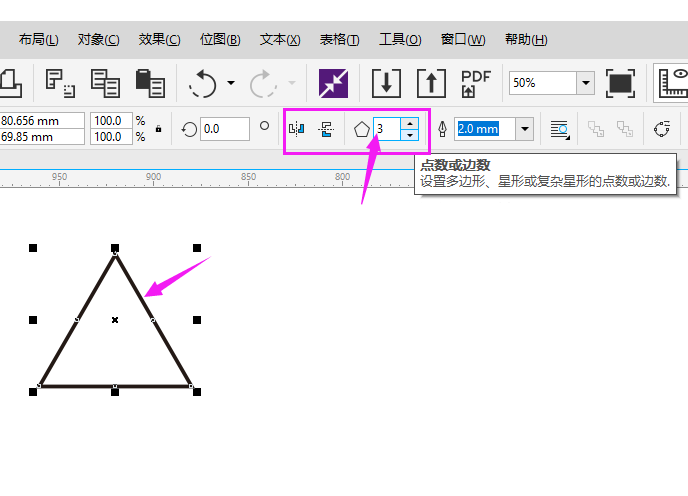Click the triangle's middle-left selection handle

pos(33,320)
